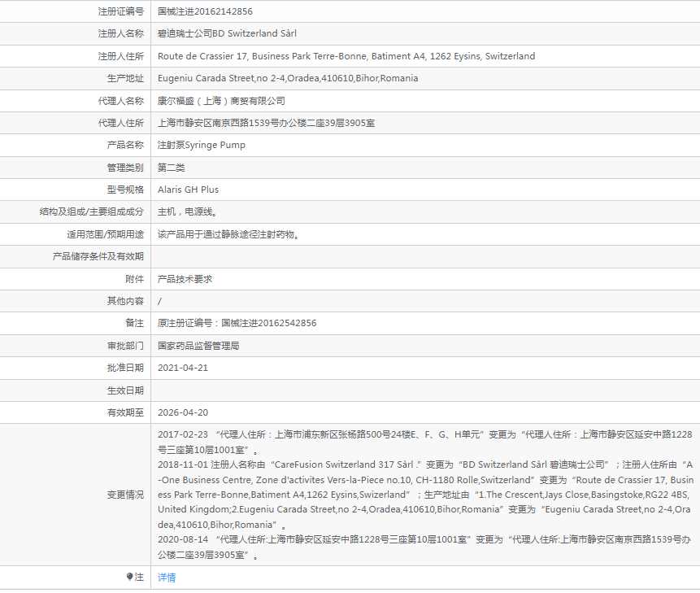Click the 批准日期 label
This screenshot has height=593, width=700.
click(x=125, y=368)
